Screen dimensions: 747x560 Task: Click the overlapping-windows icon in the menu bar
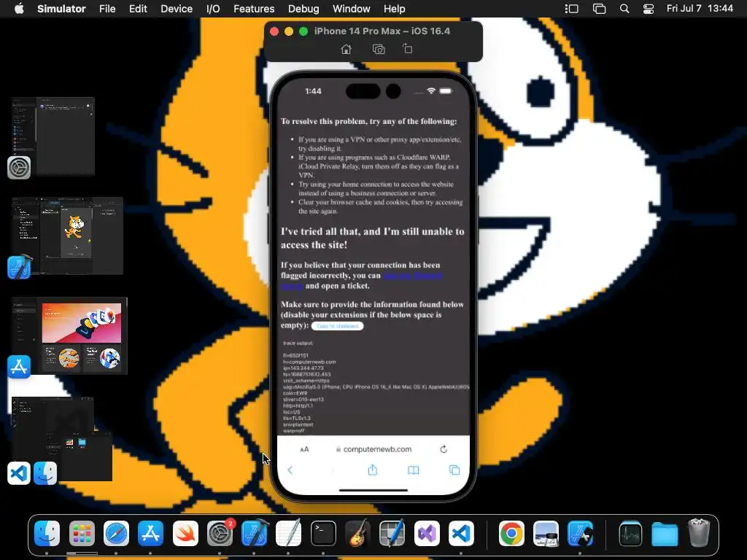599,9
